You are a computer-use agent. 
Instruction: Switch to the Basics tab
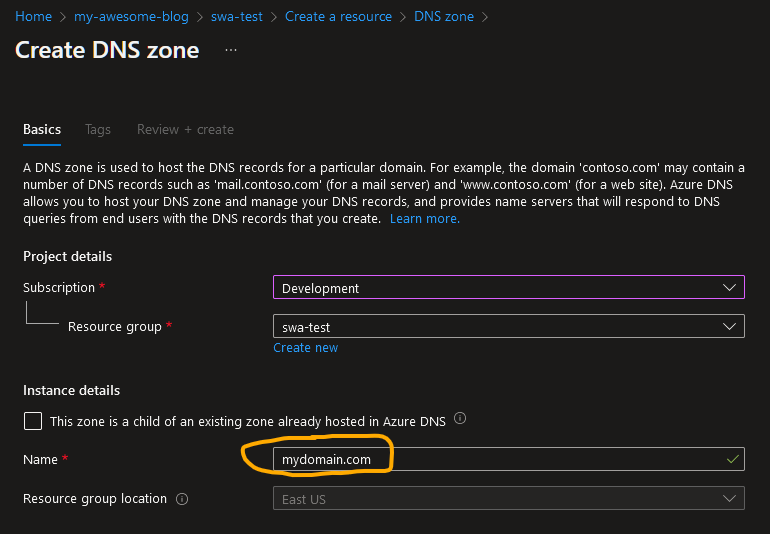click(x=42, y=130)
